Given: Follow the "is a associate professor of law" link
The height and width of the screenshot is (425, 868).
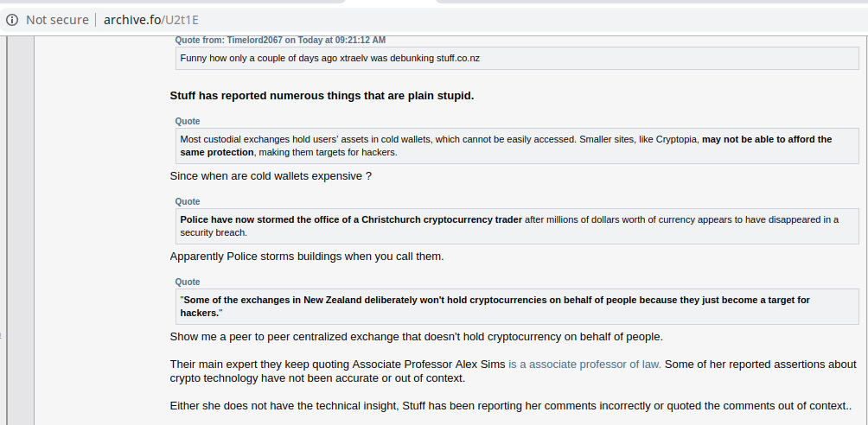Looking at the screenshot, I should pos(584,365).
